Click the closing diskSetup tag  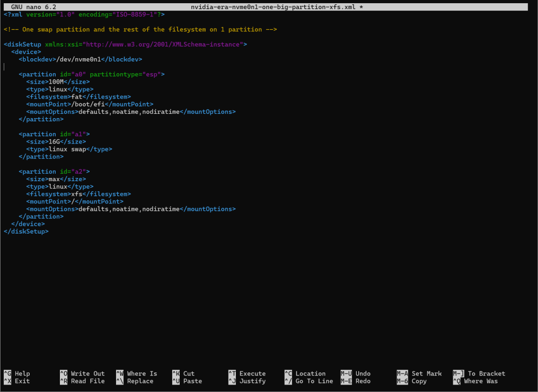(26, 231)
